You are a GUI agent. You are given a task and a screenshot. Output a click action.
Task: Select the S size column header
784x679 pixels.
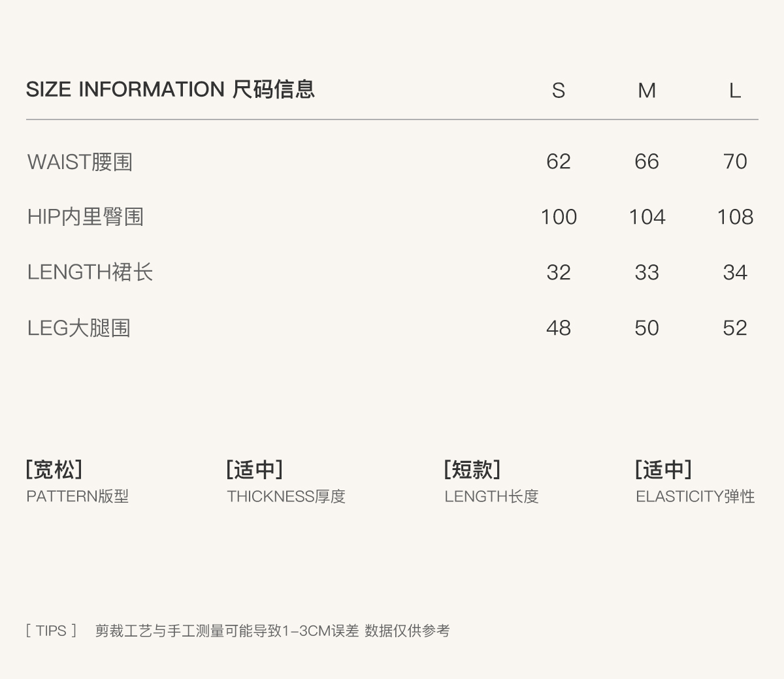click(x=558, y=90)
